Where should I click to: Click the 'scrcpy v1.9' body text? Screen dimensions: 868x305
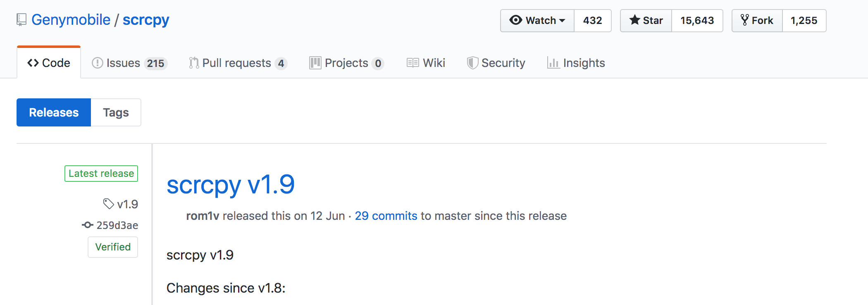point(200,255)
